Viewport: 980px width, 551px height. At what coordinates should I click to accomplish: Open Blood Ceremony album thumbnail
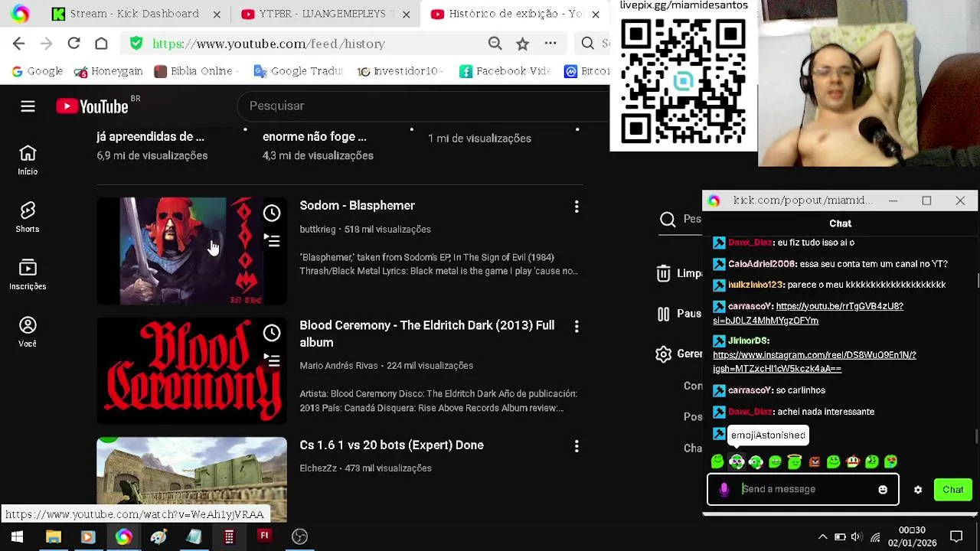pos(191,370)
